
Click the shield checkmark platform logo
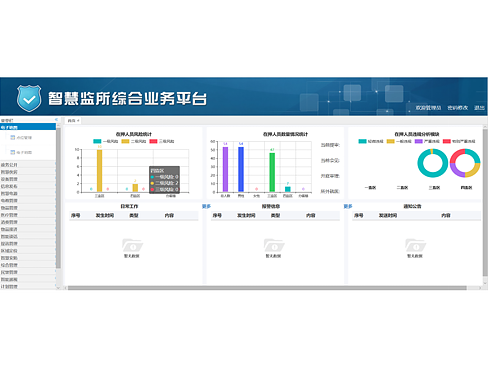coord(29,98)
